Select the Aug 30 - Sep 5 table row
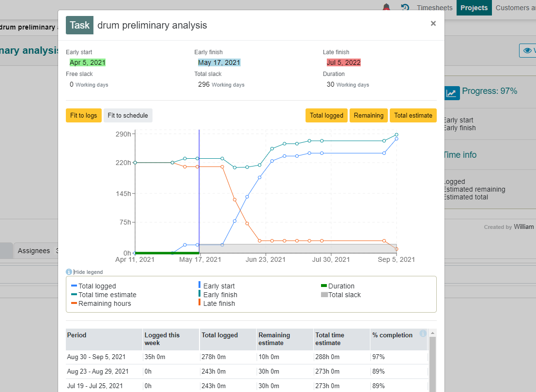The height and width of the screenshot is (392, 536). click(x=247, y=357)
